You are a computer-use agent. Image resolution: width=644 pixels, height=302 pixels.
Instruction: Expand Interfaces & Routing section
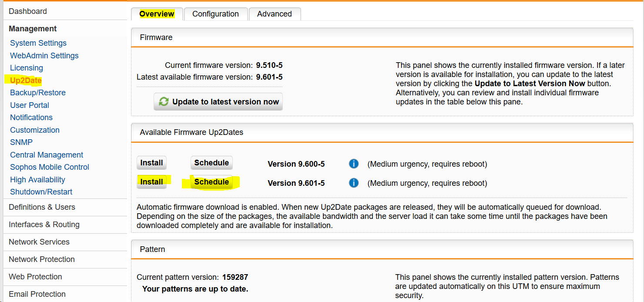coord(44,225)
